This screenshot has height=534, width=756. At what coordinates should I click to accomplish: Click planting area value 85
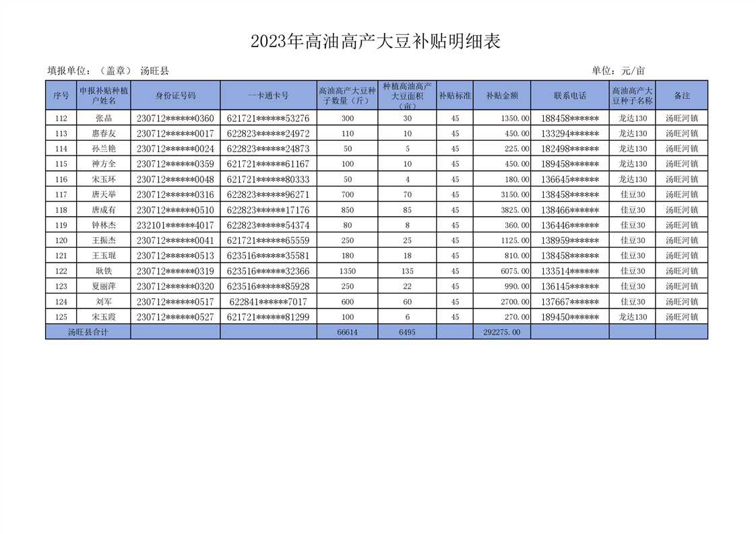[408, 210]
